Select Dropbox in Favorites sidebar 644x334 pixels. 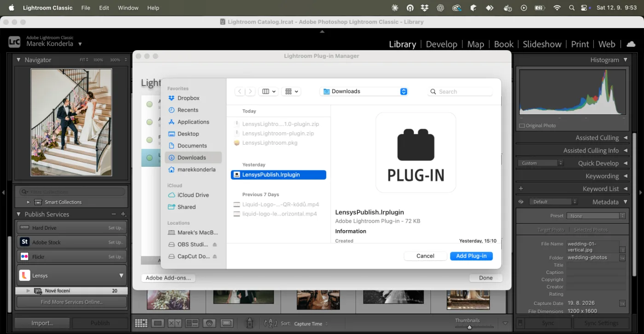click(189, 98)
